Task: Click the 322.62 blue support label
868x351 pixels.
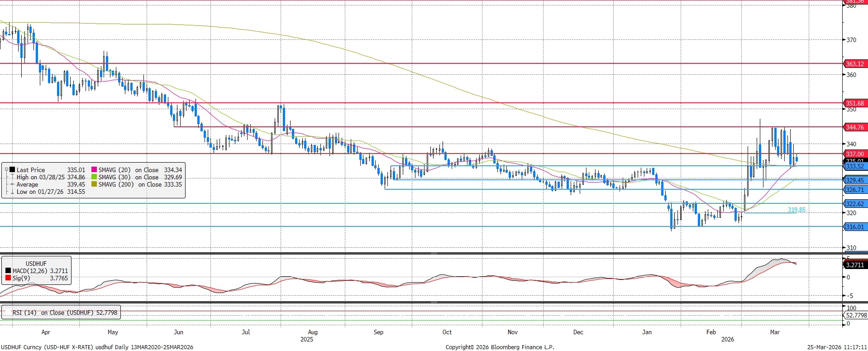Action: point(855,204)
